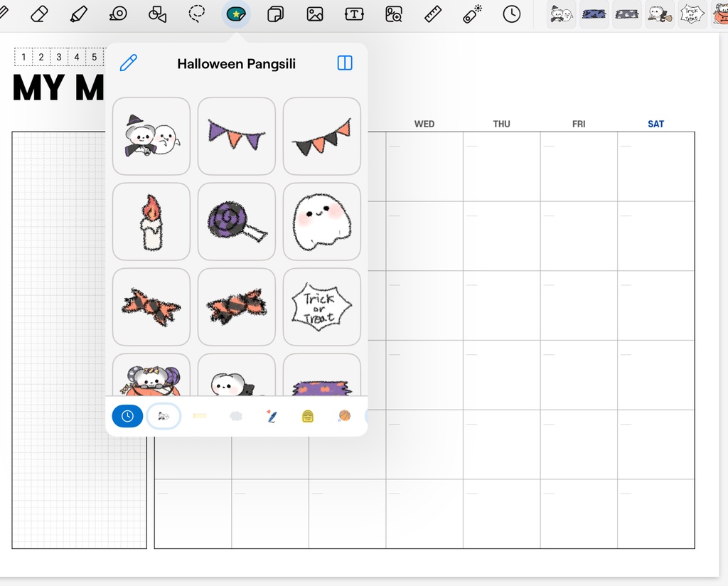Insert the second striped candy sticker
The image size is (728, 586).
pyautogui.click(x=237, y=307)
